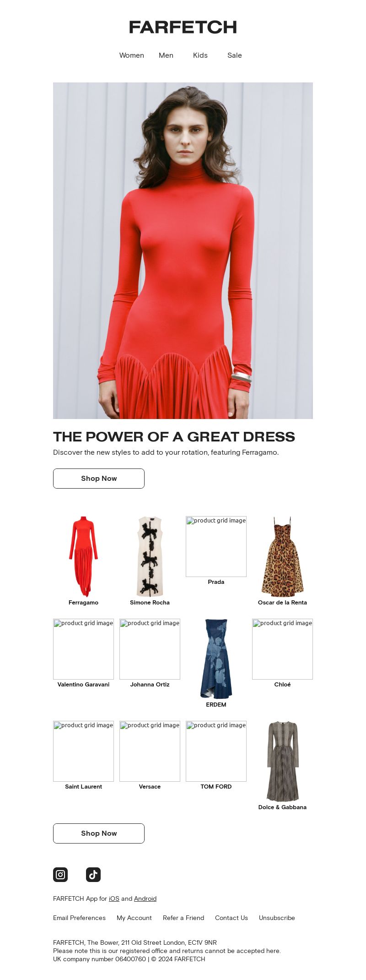Screen dimensions: 366x980
Task: Open the red Ferragamo dress thumbnail
Action: pos(83,557)
